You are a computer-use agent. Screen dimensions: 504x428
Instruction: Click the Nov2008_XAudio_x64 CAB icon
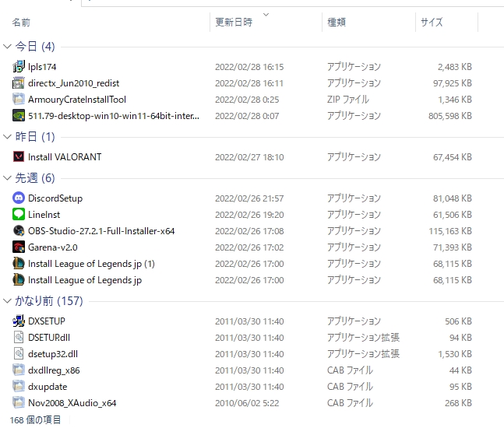tap(19, 403)
